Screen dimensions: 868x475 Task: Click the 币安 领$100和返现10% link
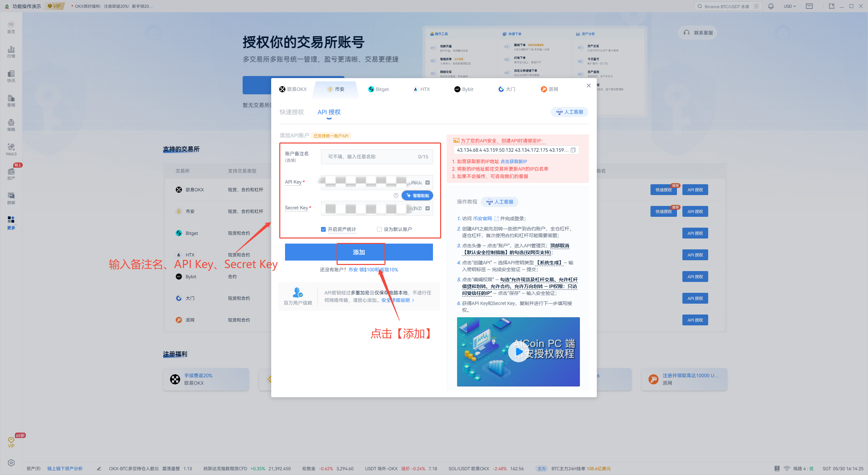coord(373,270)
